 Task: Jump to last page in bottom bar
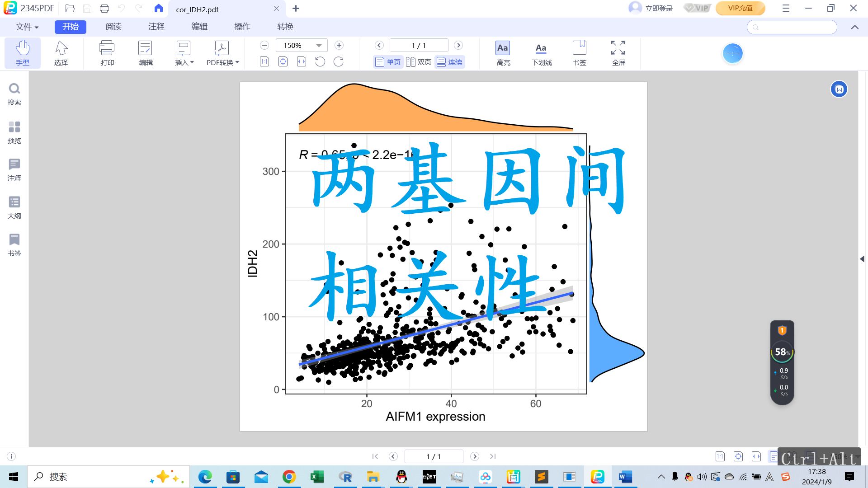(493, 456)
